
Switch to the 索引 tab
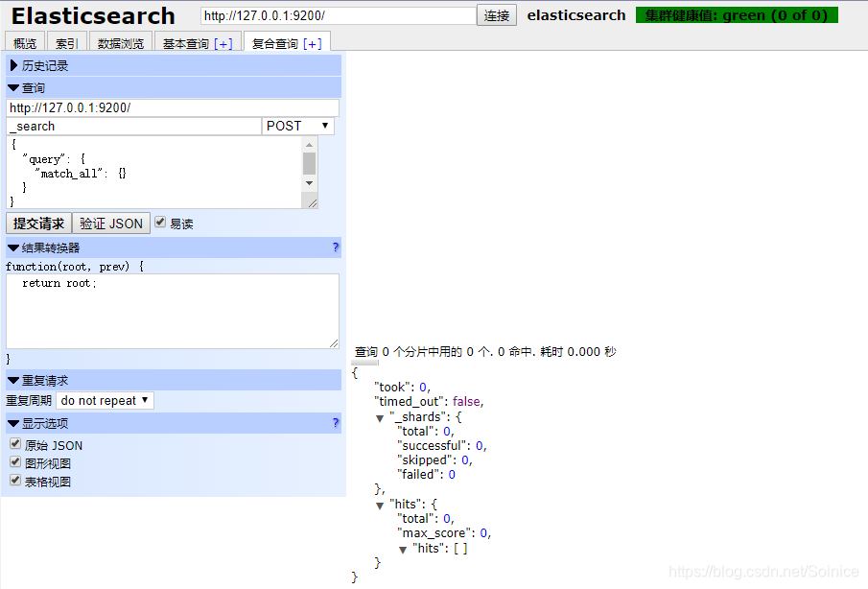click(67, 42)
